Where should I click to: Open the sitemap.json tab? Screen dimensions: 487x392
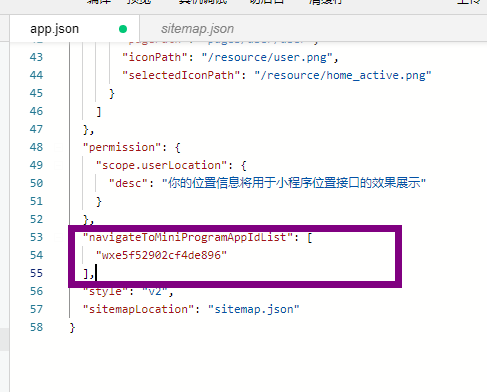pos(197,29)
